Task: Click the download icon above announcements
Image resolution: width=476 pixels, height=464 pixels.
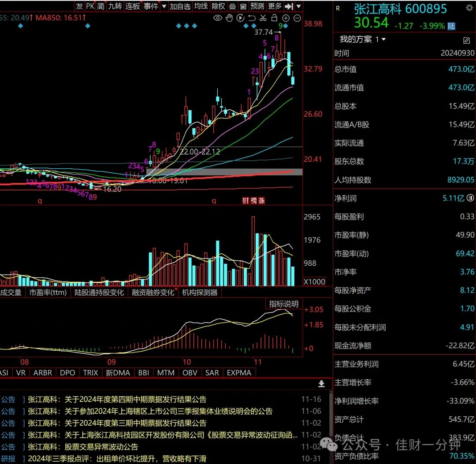Action: click(321, 384)
